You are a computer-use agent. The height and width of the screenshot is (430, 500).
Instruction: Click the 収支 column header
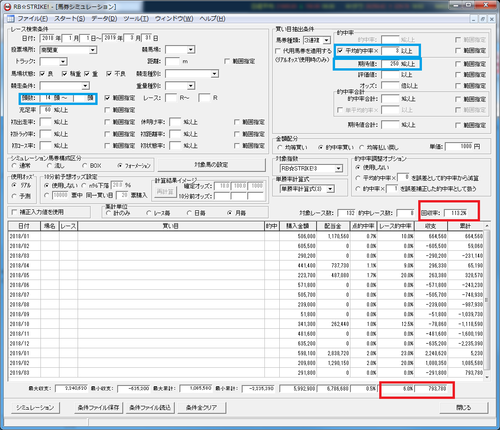[x=431, y=226]
